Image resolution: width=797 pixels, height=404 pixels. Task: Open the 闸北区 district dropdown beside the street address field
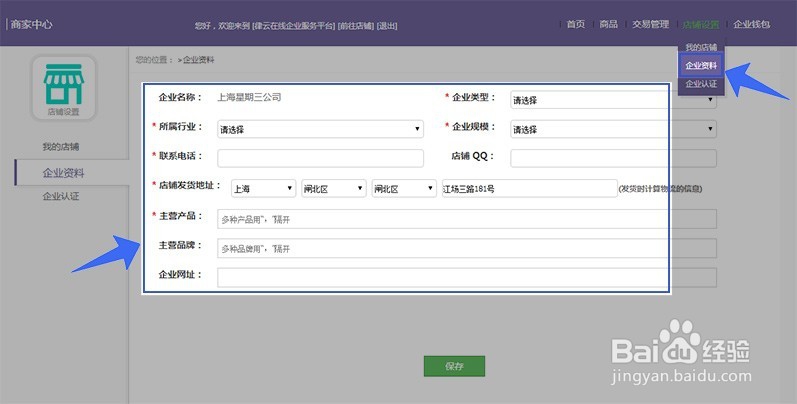pyautogui.click(x=404, y=189)
